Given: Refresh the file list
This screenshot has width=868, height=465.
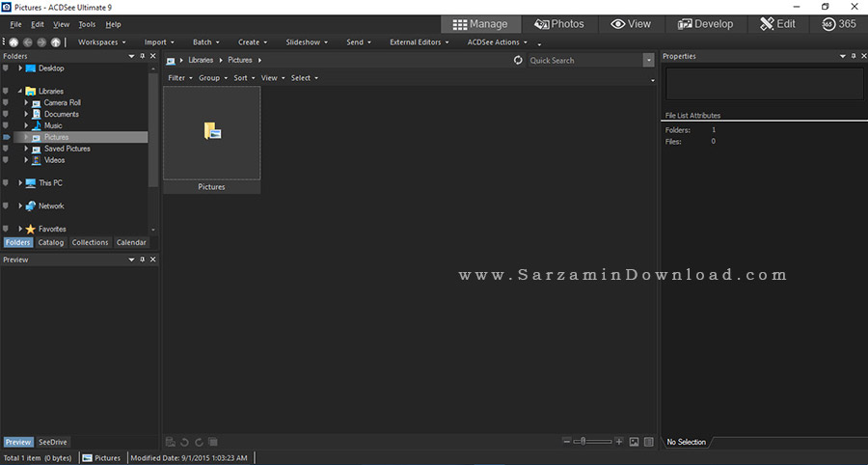Looking at the screenshot, I should (518, 61).
